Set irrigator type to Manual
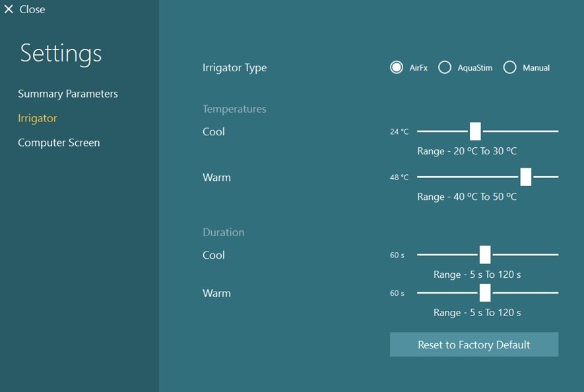The width and height of the screenshot is (584, 392). (509, 67)
